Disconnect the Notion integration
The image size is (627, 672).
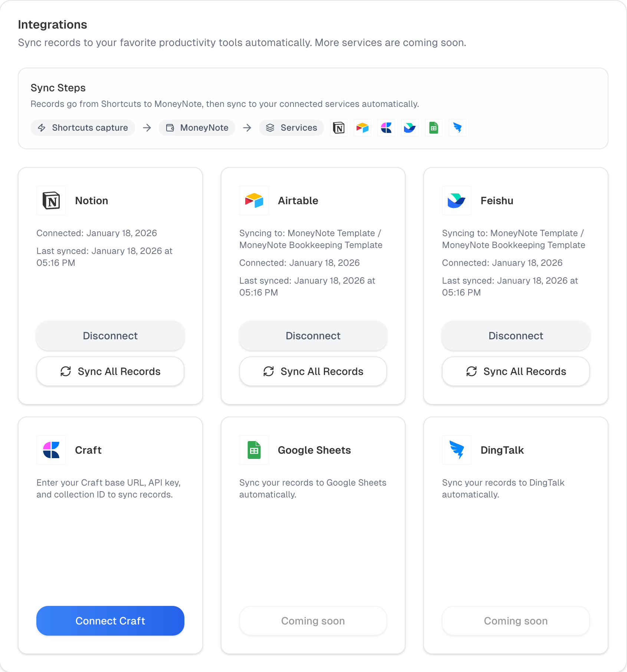(x=110, y=336)
